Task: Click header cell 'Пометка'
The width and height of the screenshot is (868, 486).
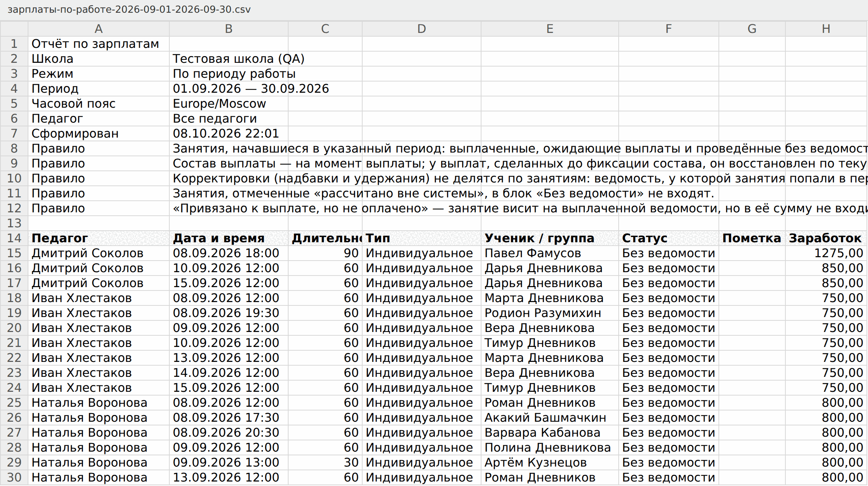Action: [752, 238]
